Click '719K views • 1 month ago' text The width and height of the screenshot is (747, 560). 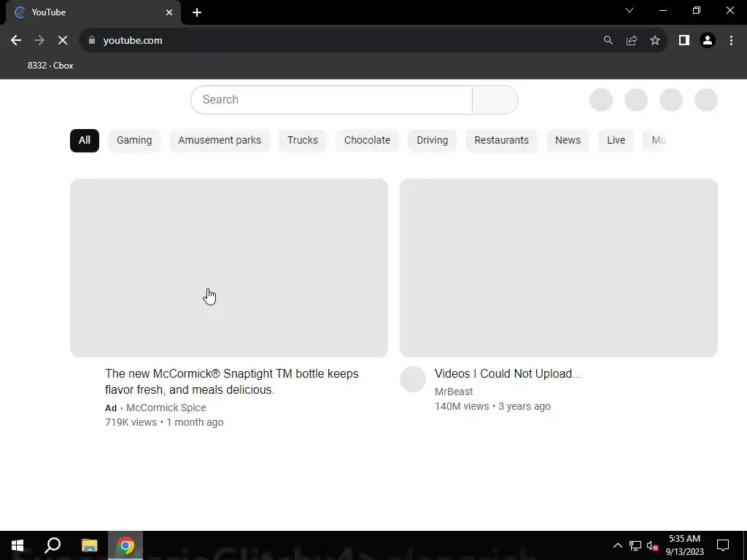click(164, 422)
